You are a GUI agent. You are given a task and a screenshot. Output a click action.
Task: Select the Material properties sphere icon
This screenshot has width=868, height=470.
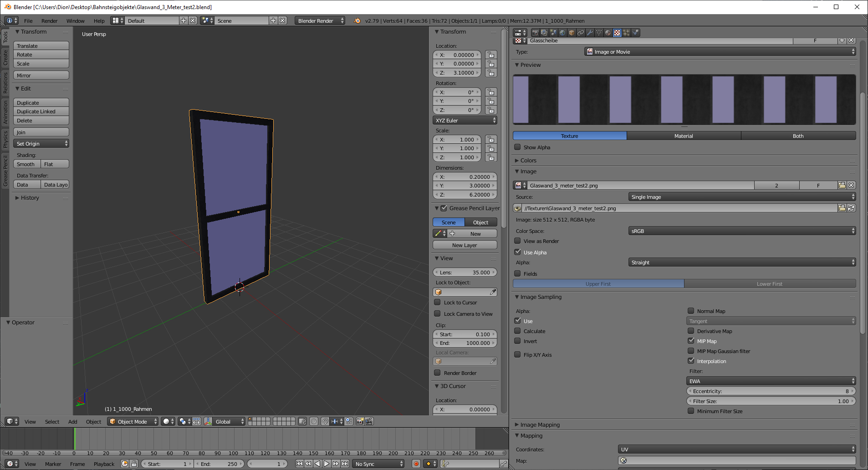(x=608, y=33)
